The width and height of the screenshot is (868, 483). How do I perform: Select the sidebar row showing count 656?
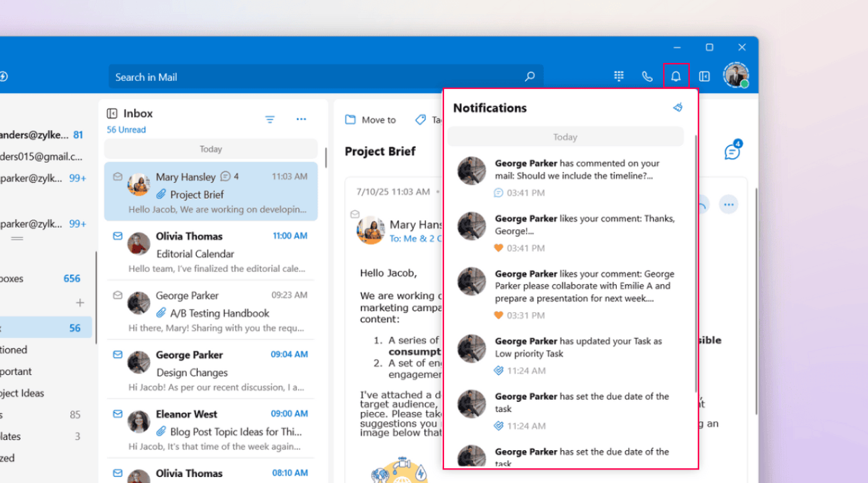coord(42,279)
